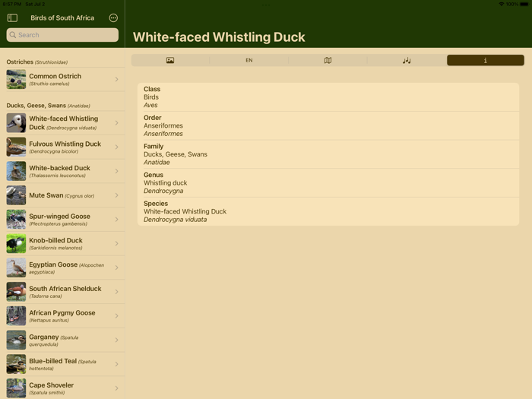Switch to the bird sounds tab

click(x=407, y=60)
